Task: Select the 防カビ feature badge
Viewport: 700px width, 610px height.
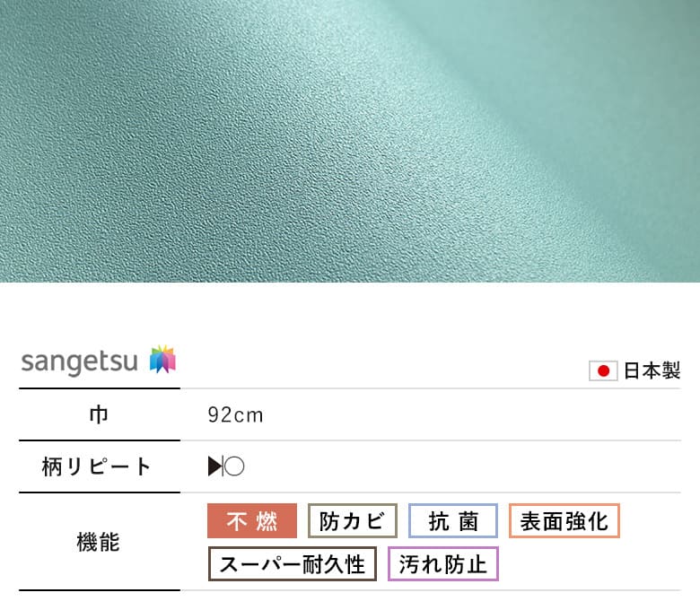Action: [352, 521]
